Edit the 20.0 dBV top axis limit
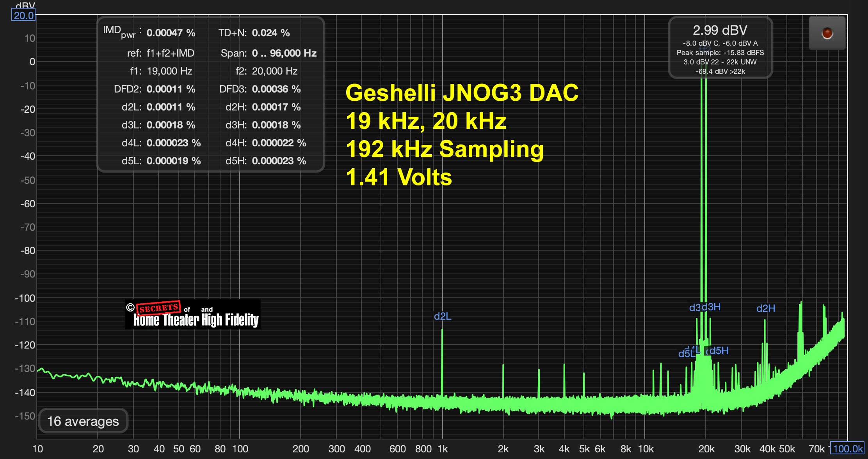Viewport: 868px width, 459px height. click(x=23, y=16)
